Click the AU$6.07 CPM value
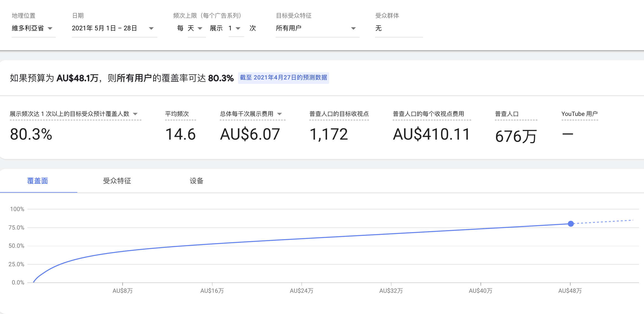Image resolution: width=644 pixels, height=314 pixels. [x=250, y=134]
